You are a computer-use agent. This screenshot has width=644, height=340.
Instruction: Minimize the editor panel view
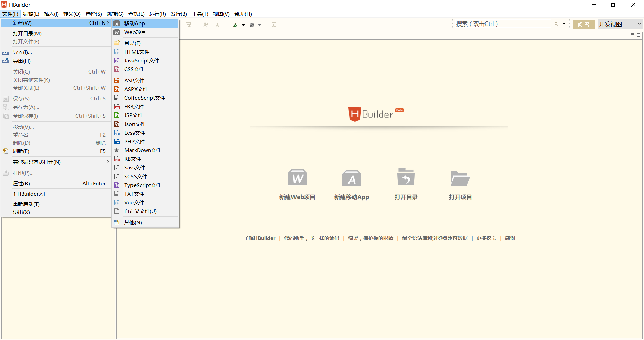click(633, 34)
